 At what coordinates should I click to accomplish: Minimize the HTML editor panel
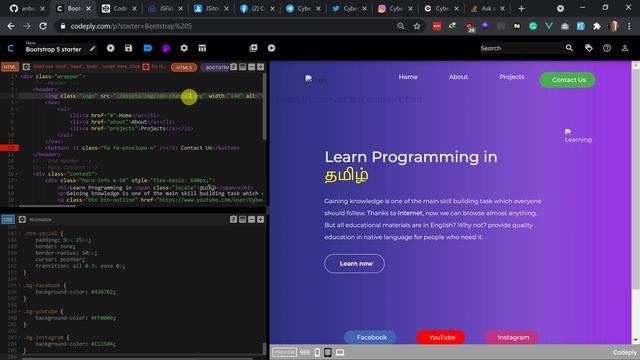251,67
